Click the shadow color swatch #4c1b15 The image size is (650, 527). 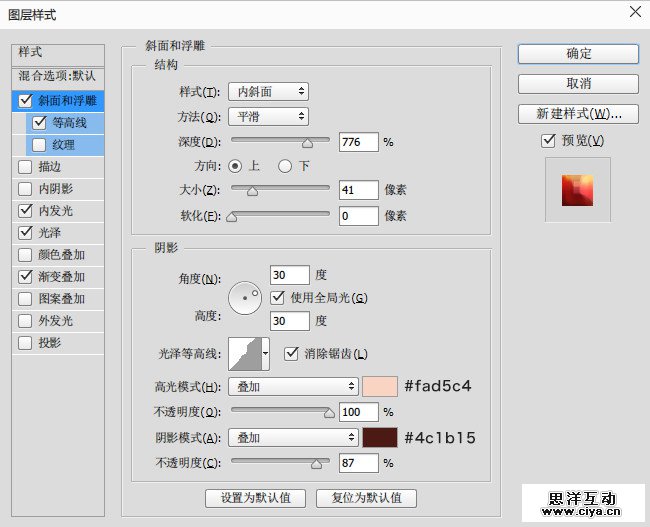tap(380, 438)
